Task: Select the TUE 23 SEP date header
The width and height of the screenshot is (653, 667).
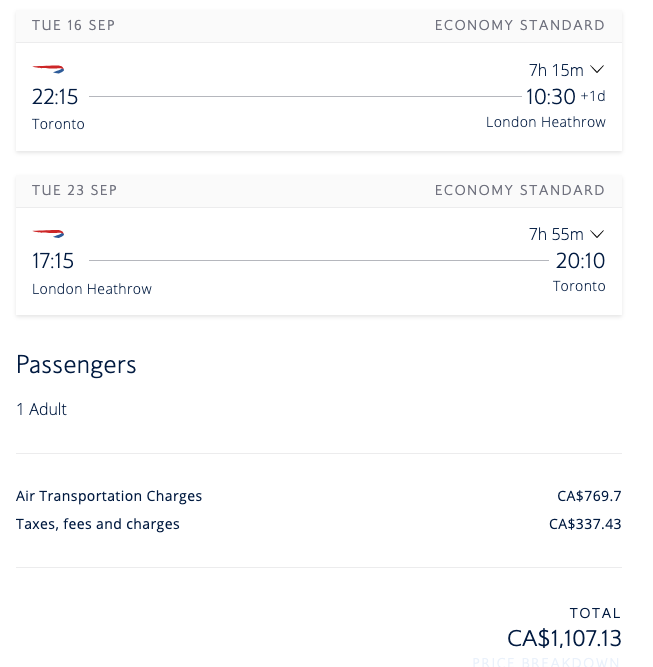Action: coord(74,190)
